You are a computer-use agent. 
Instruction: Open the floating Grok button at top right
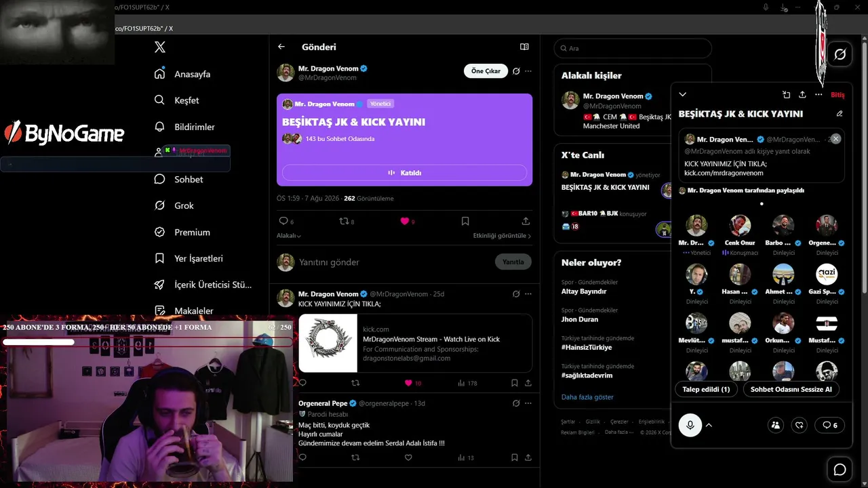click(x=840, y=54)
